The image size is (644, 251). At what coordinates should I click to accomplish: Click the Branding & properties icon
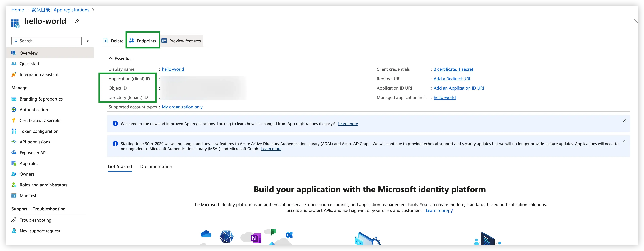(14, 99)
